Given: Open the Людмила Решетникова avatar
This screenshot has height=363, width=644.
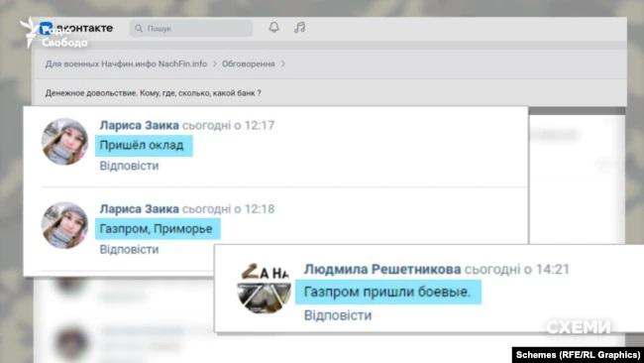Looking at the screenshot, I should pos(264,289).
